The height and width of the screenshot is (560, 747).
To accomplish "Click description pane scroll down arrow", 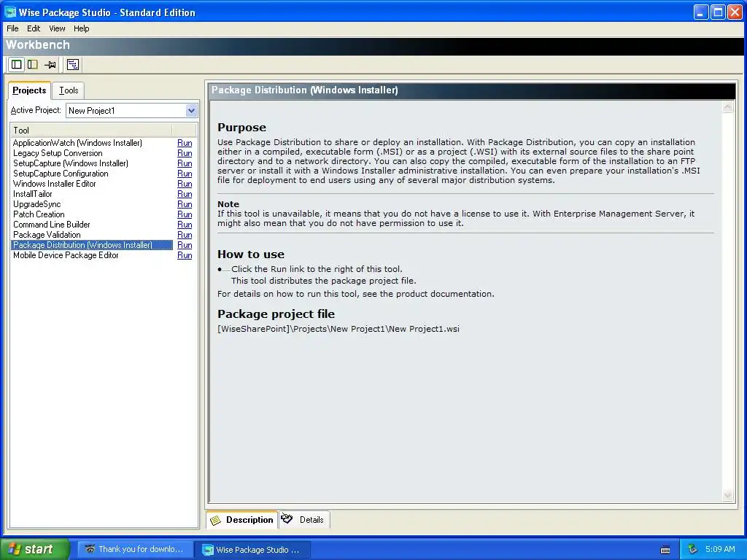I will tap(727, 495).
